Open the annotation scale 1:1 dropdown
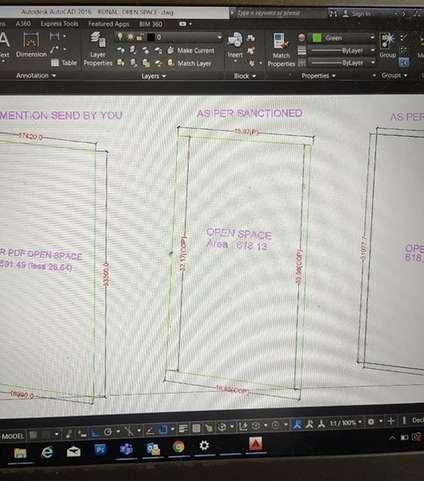Image resolution: width=424 pixels, height=481 pixels. (346, 423)
